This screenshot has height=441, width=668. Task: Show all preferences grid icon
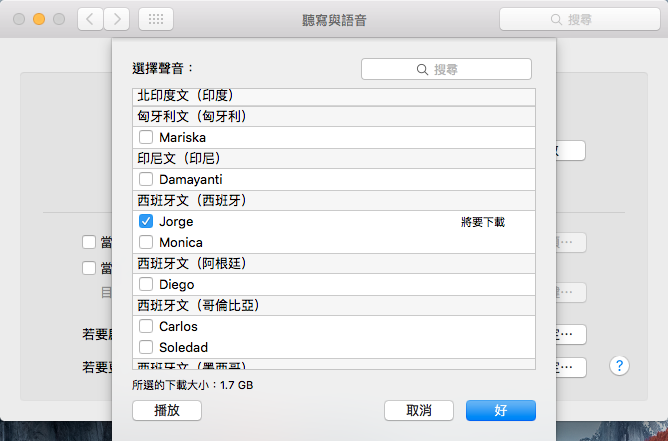[155, 19]
